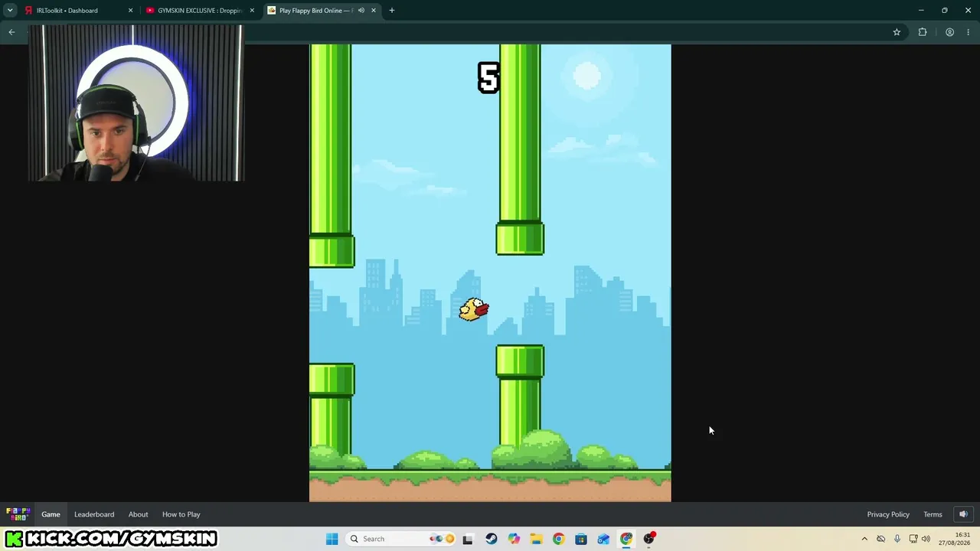The image size is (980, 551).
Task: Open the Windows Start menu
Action: tap(332, 539)
